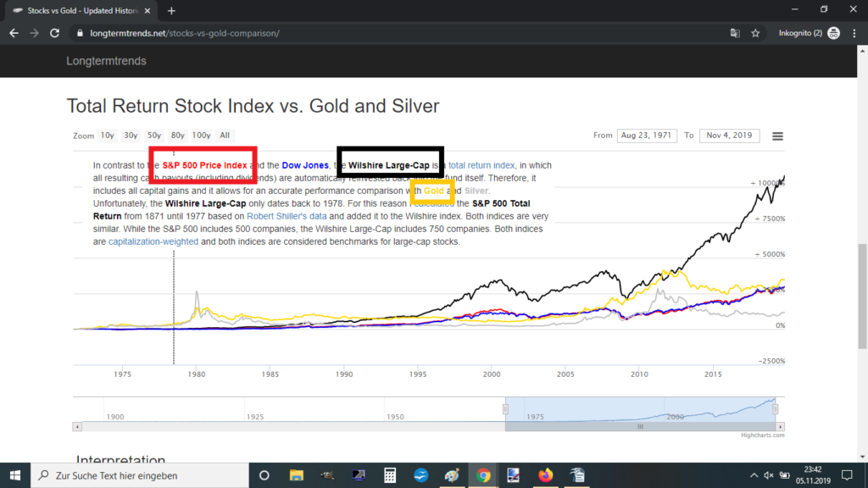Expand the hidden system tray icons

pos(754,475)
